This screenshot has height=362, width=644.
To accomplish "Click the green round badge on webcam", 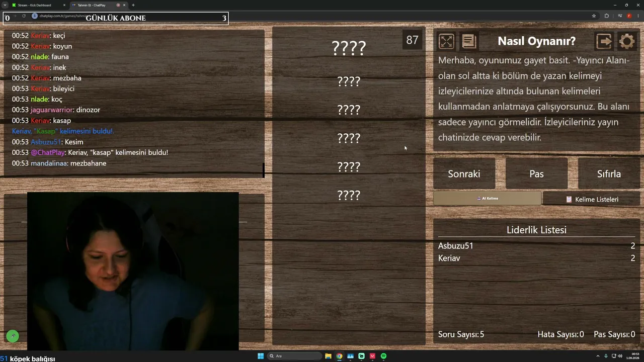I will [x=13, y=336].
